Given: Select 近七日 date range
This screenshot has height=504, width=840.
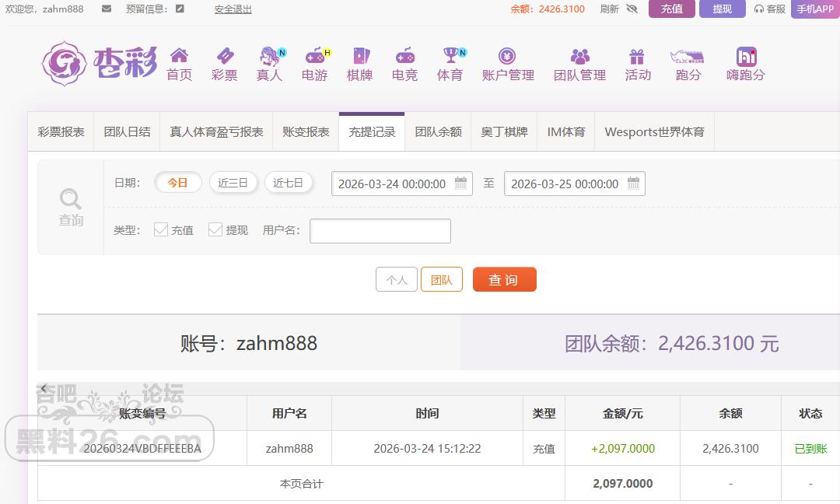Looking at the screenshot, I should click(x=289, y=183).
